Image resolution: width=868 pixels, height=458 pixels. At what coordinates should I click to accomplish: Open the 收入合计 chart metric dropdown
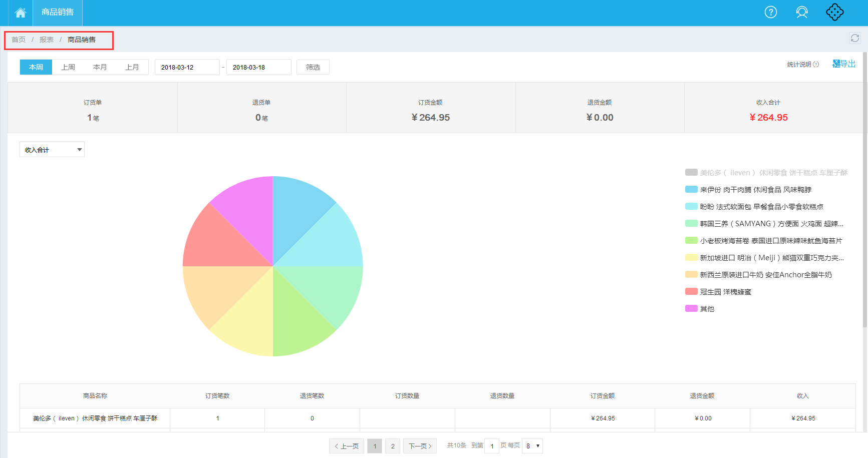pyautogui.click(x=52, y=149)
